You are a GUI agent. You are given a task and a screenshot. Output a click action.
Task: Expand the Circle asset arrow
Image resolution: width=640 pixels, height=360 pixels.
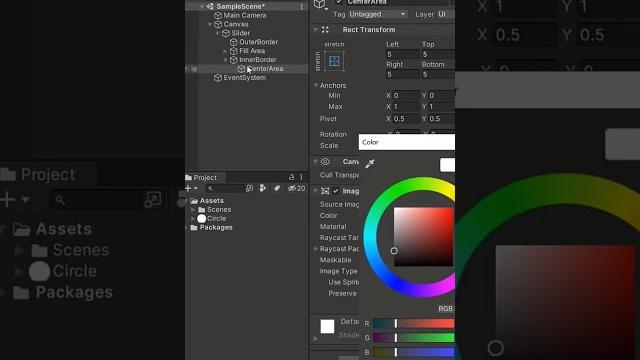pyautogui.click(x=193, y=219)
